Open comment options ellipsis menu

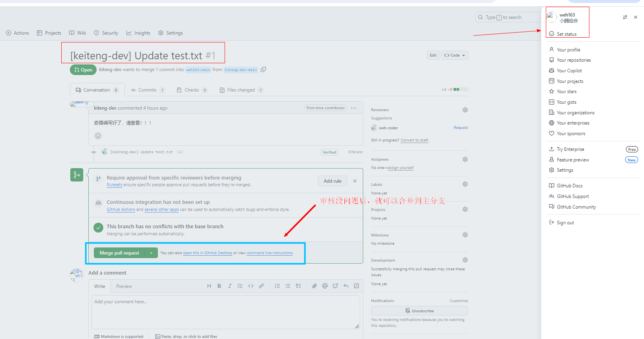354,108
